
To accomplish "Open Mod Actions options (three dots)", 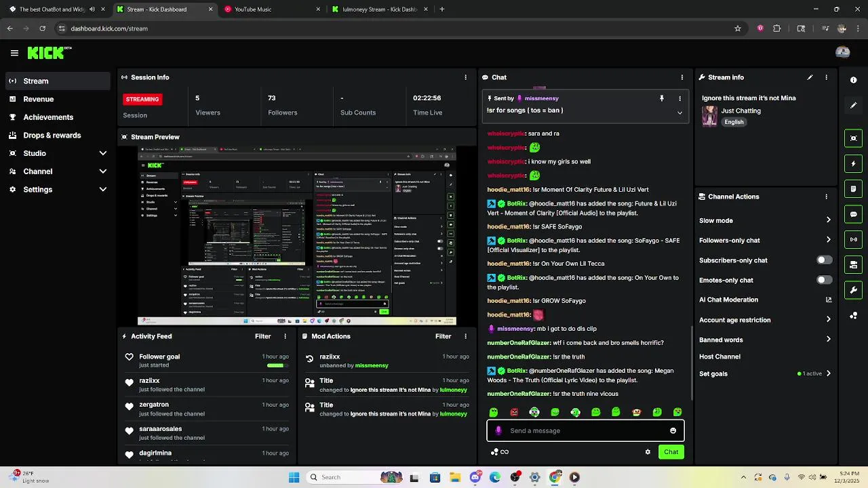I will coord(465,336).
